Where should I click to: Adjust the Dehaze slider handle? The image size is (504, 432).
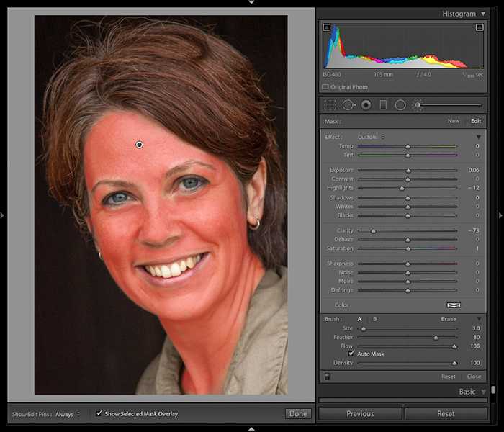(x=408, y=240)
